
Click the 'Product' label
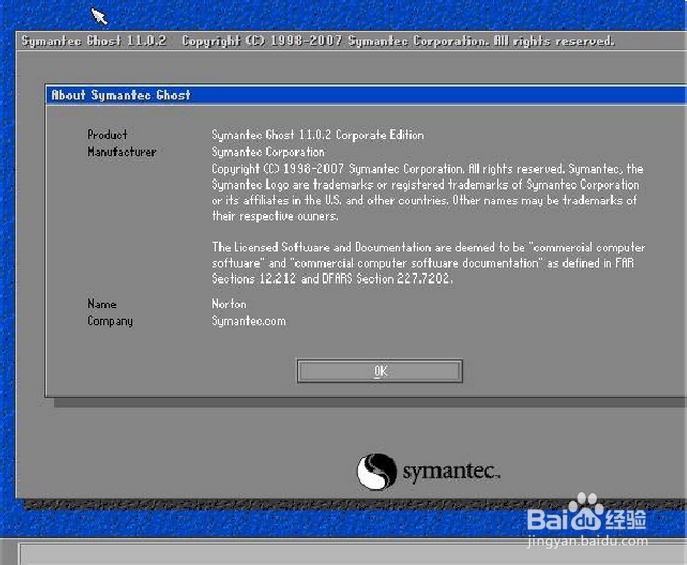(107, 134)
